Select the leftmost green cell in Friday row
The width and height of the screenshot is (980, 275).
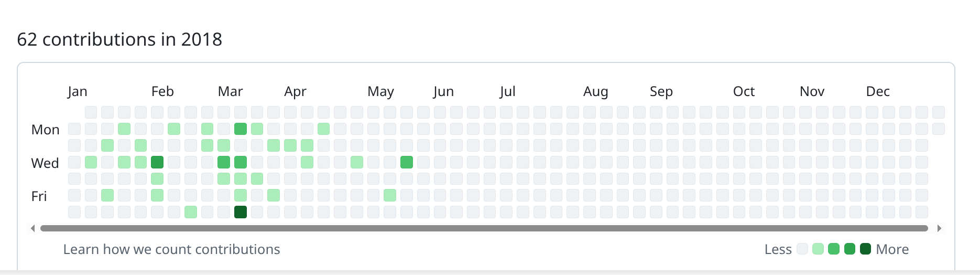click(x=107, y=196)
